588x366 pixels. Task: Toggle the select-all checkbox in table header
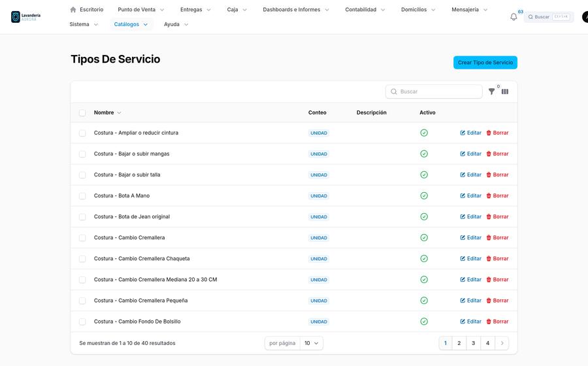(82, 112)
